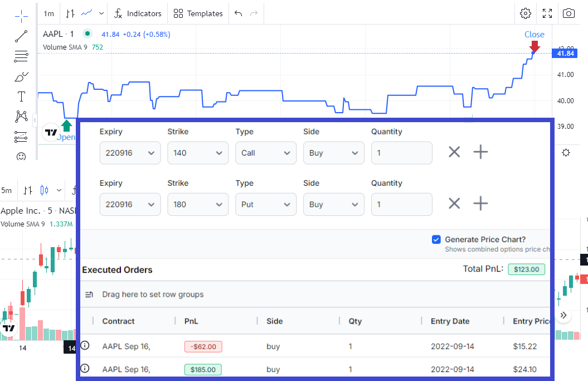Open the Strike dropdown showing 140
This screenshot has width=588, height=381.
[x=198, y=153]
